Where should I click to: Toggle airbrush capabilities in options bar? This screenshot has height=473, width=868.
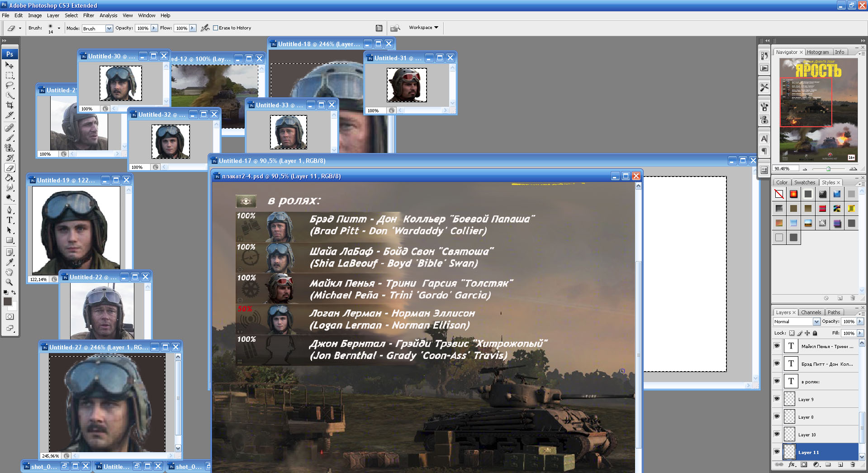point(205,28)
